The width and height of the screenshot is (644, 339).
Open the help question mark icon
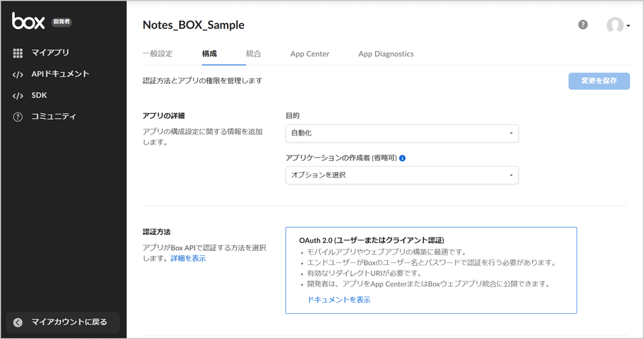583,25
